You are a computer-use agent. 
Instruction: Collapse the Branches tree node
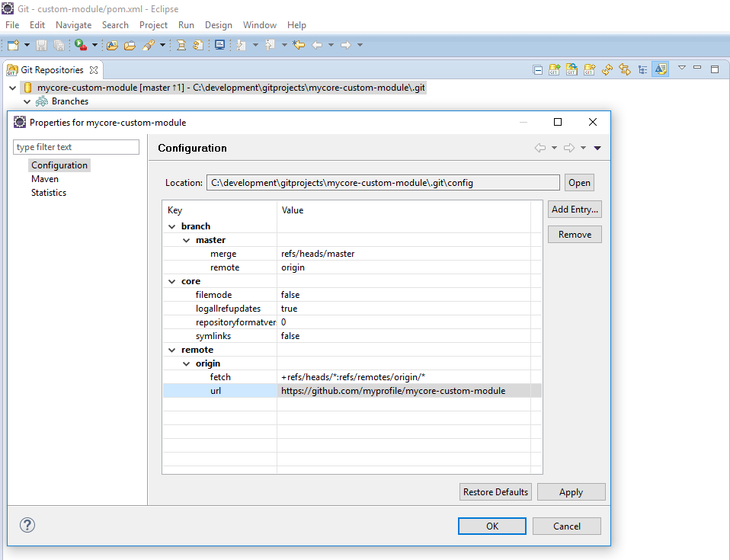click(27, 101)
